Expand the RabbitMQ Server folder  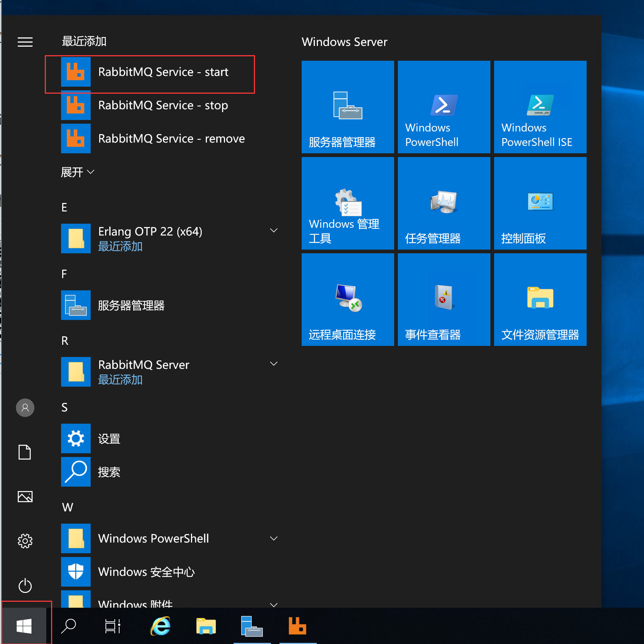[274, 363]
